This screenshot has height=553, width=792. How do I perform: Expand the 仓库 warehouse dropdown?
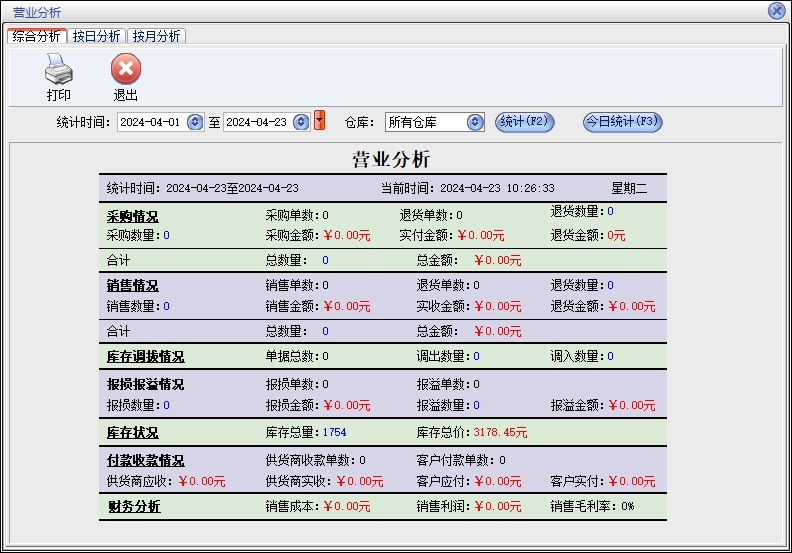coord(475,122)
